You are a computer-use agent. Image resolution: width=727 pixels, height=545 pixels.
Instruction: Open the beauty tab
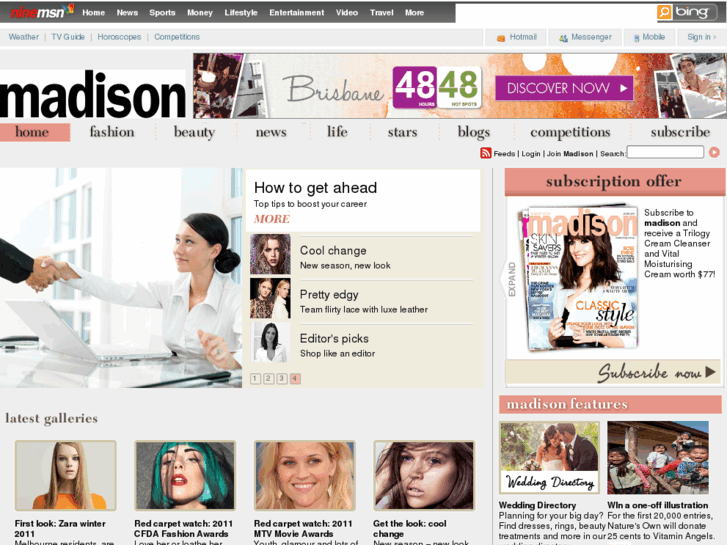(194, 132)
